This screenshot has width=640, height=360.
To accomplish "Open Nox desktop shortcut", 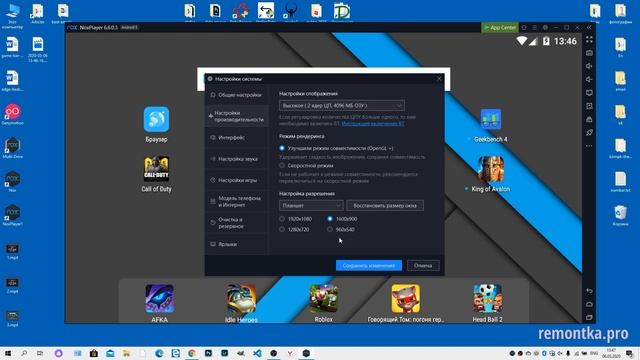I will pyautogui.click(x=12, y=181).
